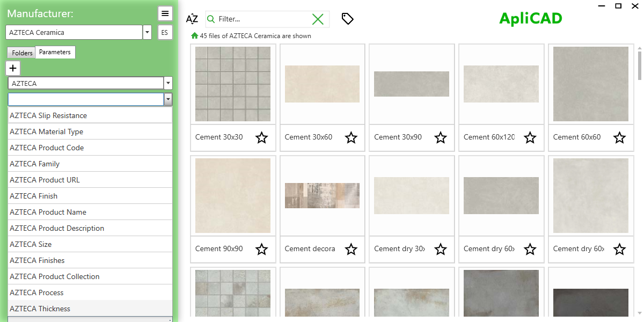Screen dimensions: 644x322
Task: Click the plus icon to add a parameter
Action: tap(12, 68)
